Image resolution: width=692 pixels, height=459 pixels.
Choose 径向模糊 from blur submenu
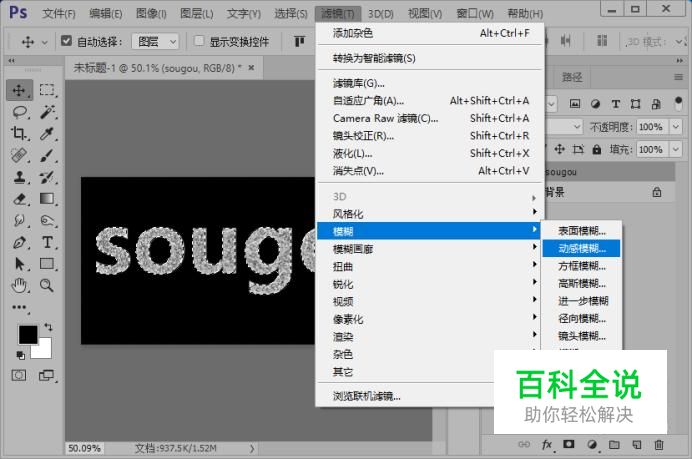[581, 318]
